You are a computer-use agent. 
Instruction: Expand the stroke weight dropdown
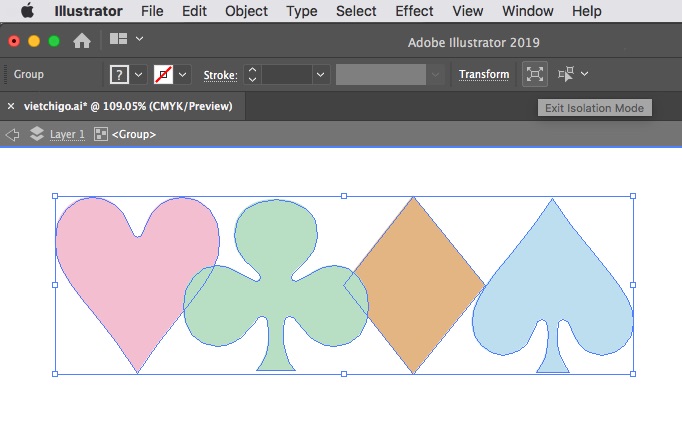(320, 74)
